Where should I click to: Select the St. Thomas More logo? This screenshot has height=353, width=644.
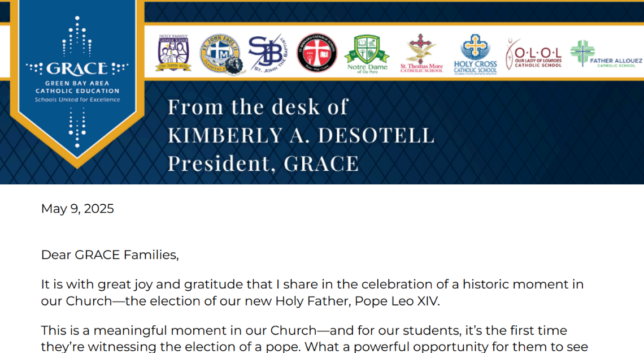[421, 54]
